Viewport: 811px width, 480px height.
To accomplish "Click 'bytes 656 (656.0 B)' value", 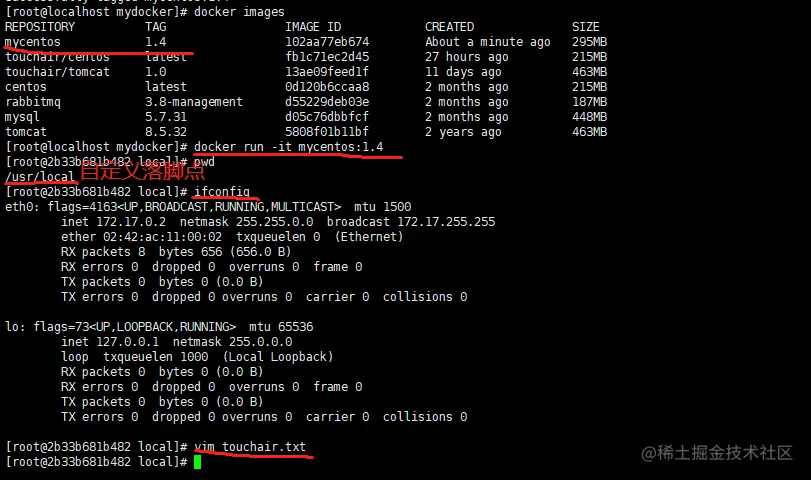I will click(225, 252).
